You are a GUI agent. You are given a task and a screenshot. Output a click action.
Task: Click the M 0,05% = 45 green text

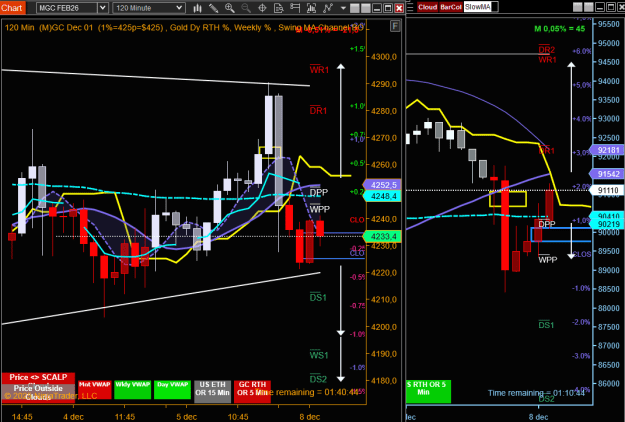click(x=560, y=28)
